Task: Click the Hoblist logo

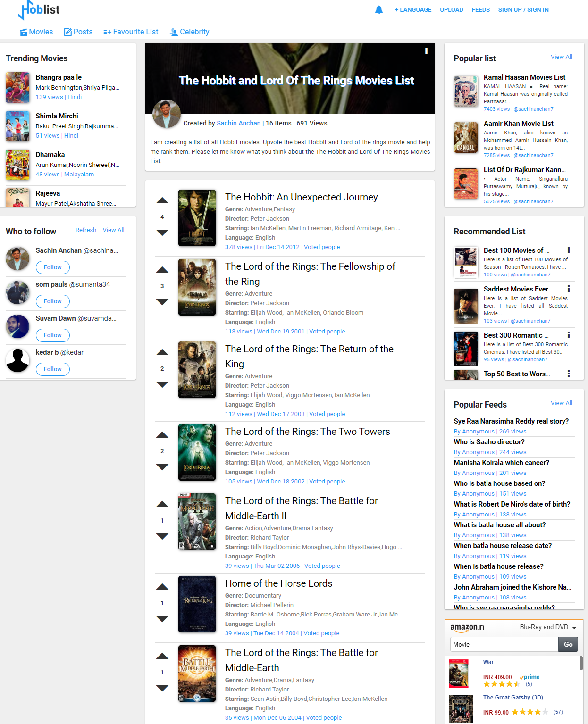Action: 39,10
